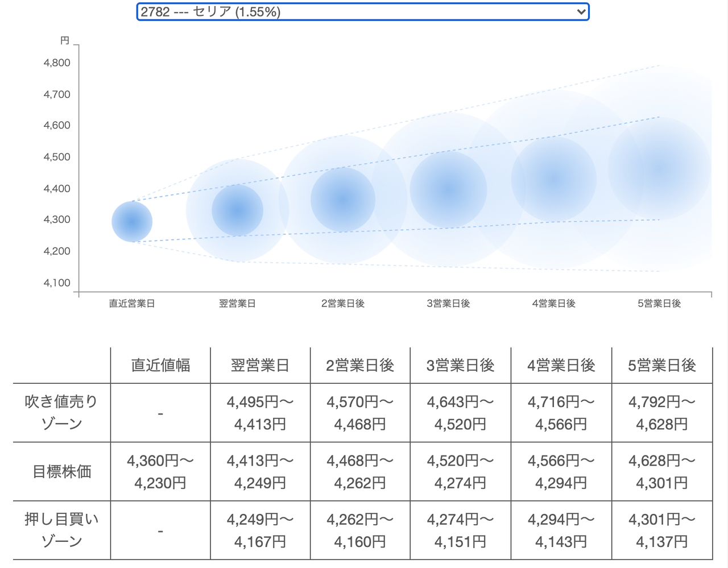
Task: Click the 4,520円〜4,274円 cell in 目標株価 row
Action: click(461, 471)
